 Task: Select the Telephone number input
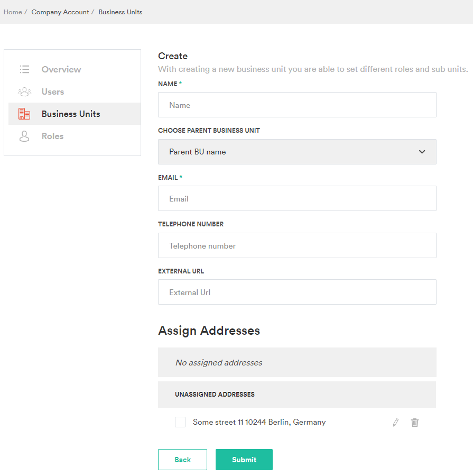coord(297,245)
